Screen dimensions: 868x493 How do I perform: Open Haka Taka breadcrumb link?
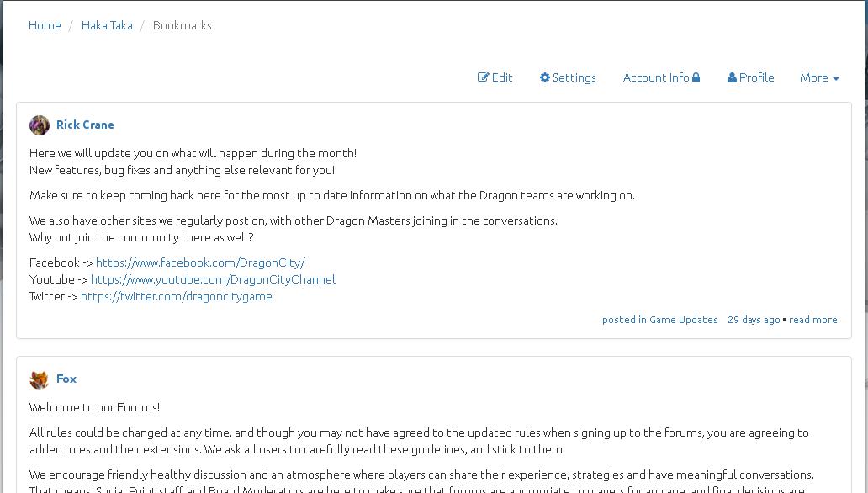click(107, 25)
